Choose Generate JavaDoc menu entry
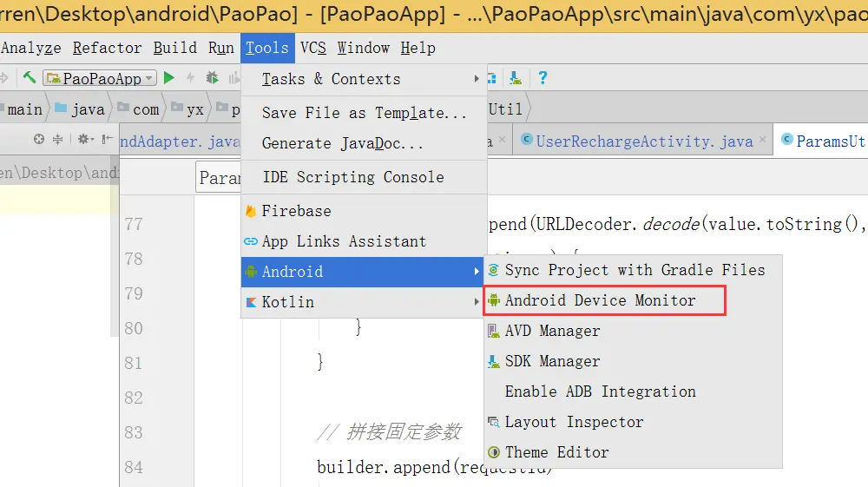The image size is (868, 487). pos(364,143)
